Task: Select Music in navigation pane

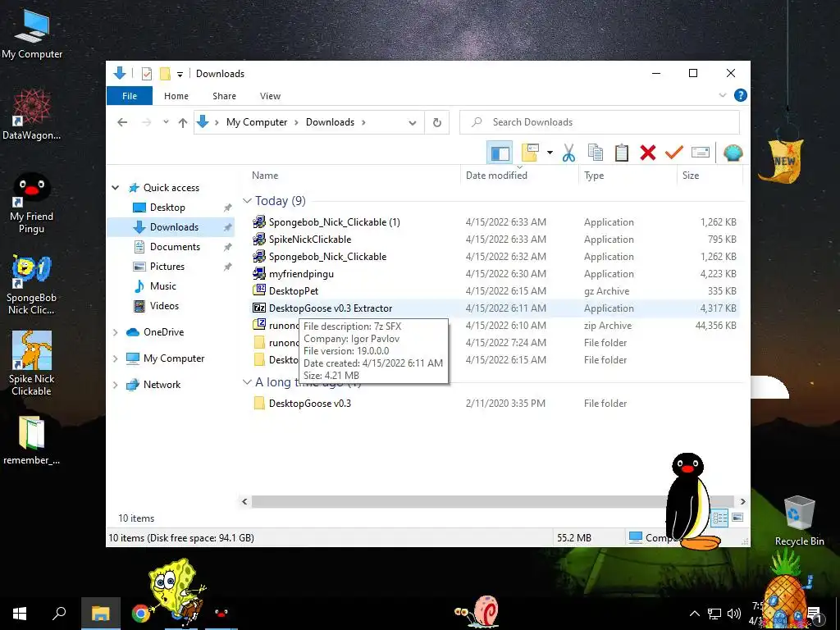Action: pos(163,286)
